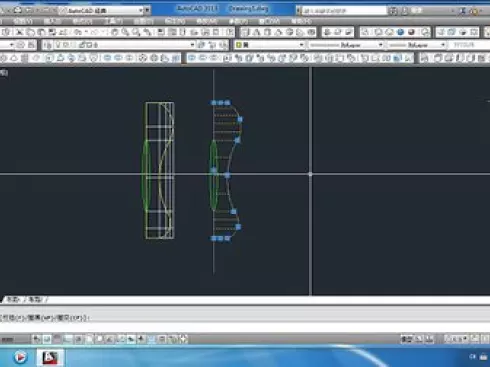The height and width of the screenshot is (367, 490).
Task: Click the layer properties manager icon
Action: tap(48, 45)
